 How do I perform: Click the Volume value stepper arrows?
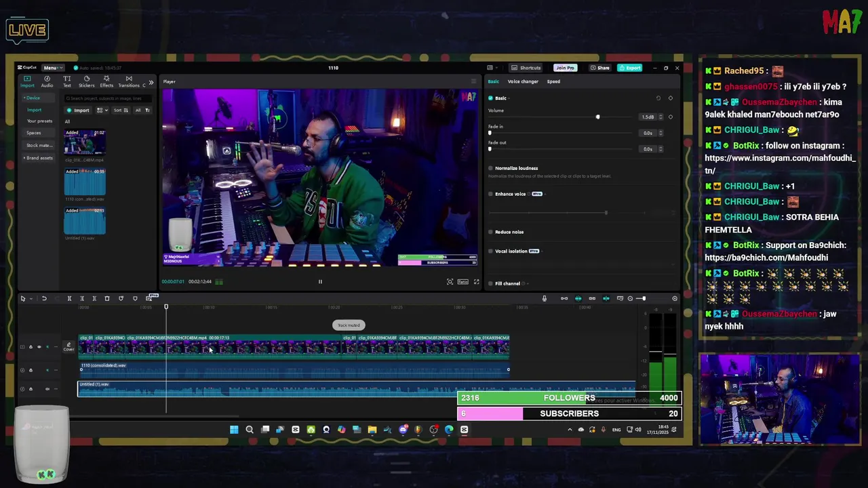pyautogui.click(x=660, y=117)
